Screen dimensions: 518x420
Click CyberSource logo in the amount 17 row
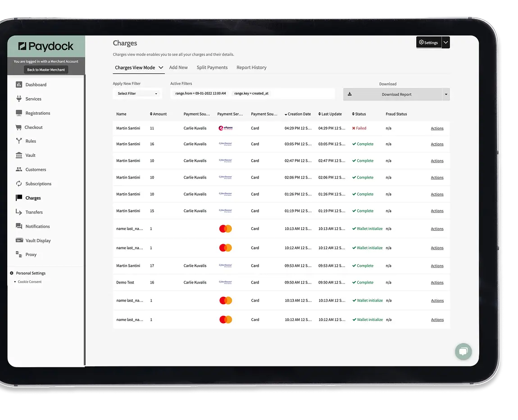[x=226, y=265]
